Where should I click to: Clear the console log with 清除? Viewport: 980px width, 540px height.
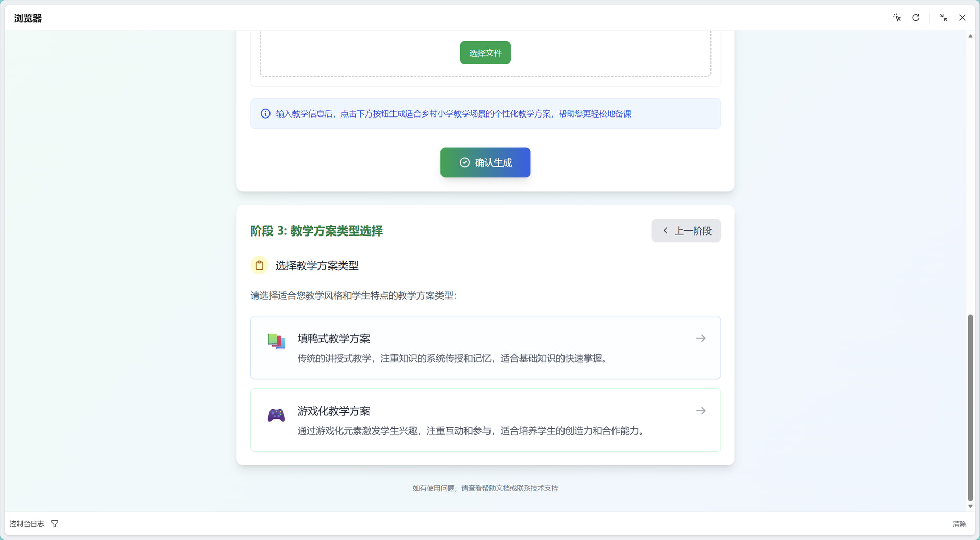[x=959, y=524]
